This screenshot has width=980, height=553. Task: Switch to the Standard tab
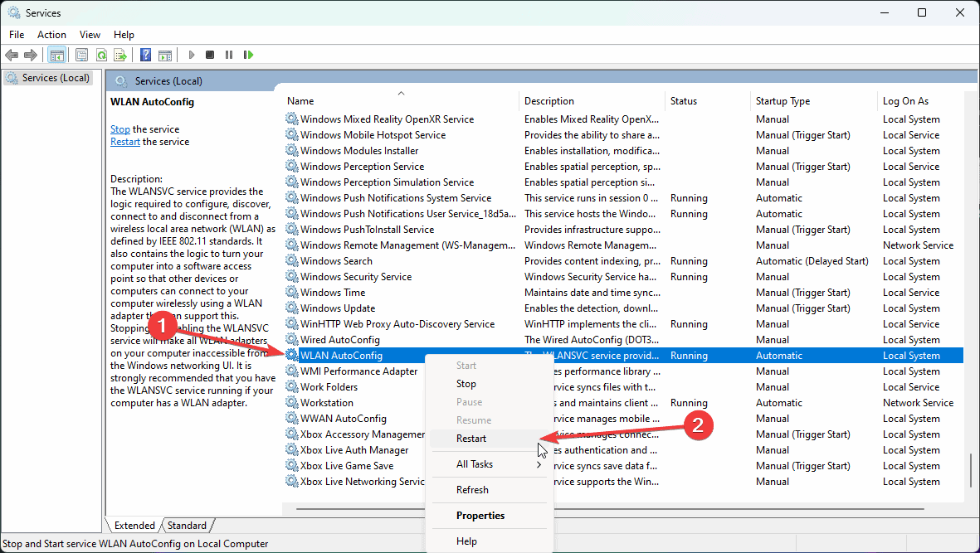pyautogui.click(x=187, y=525)
